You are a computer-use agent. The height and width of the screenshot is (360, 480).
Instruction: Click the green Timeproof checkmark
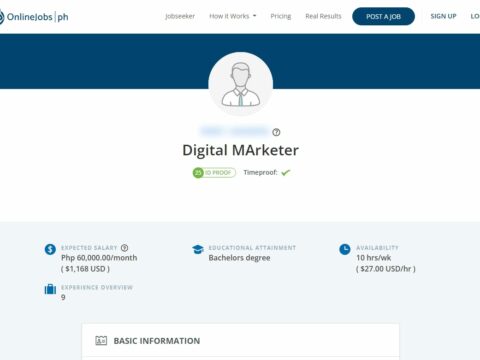[x=286, y=172]
